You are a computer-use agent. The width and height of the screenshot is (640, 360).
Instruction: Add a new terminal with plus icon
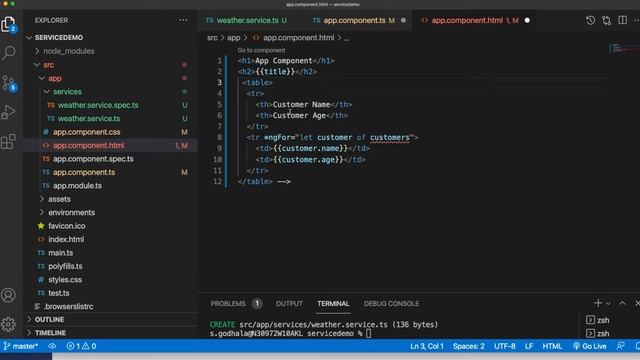598,303
